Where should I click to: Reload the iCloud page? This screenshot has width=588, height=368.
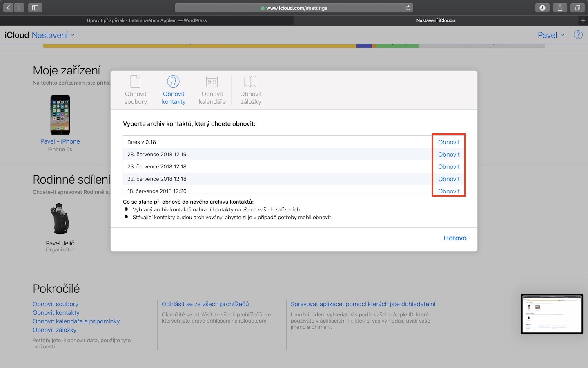click(x=408, y=8)
